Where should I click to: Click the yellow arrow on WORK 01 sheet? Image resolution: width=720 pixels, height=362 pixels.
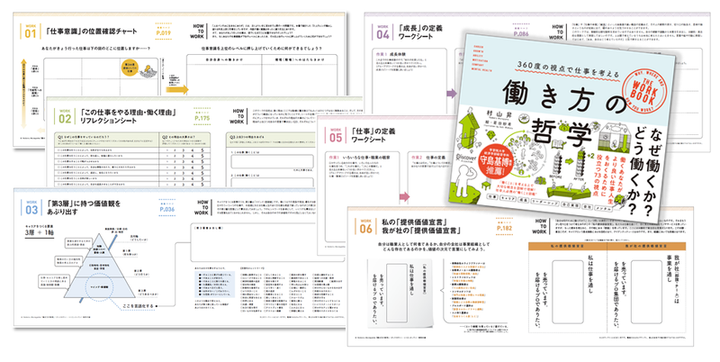tap(177, 89)
